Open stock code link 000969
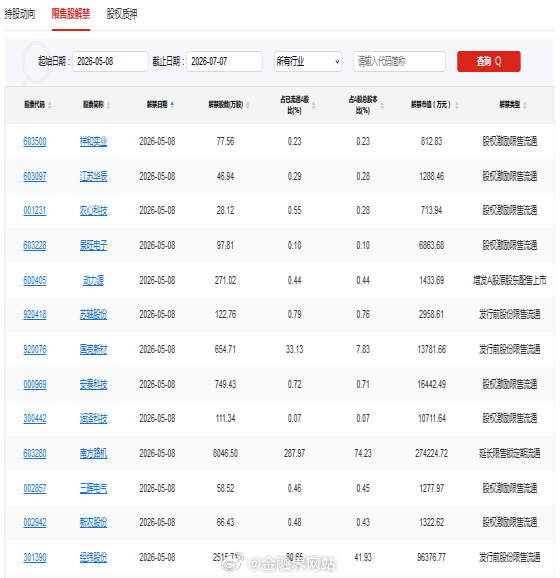 point(35,384)
